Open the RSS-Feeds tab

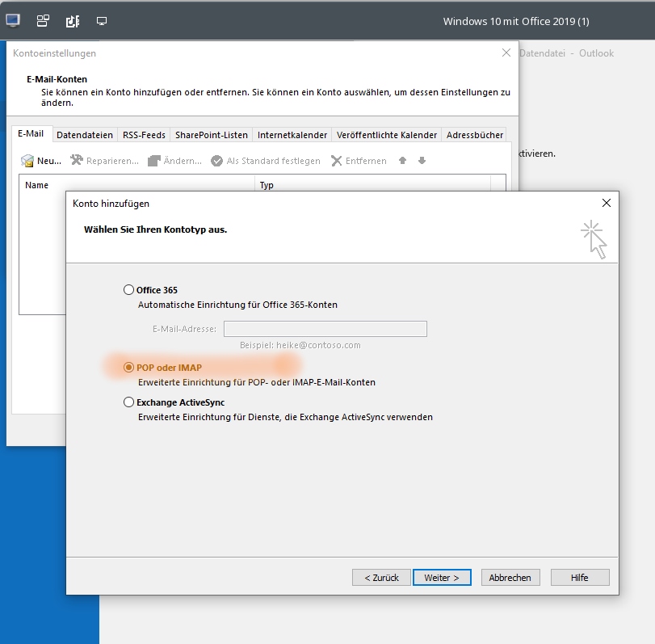(x=144, y=135)
